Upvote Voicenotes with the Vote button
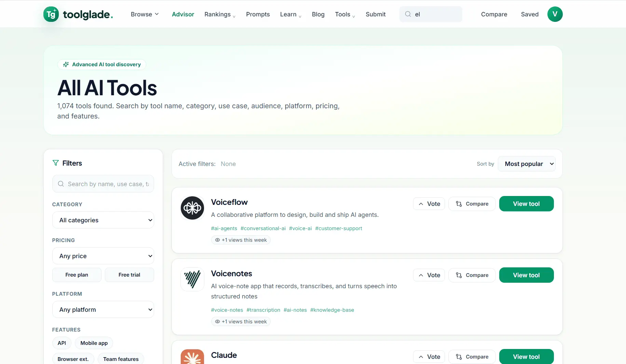 point(429,275)
